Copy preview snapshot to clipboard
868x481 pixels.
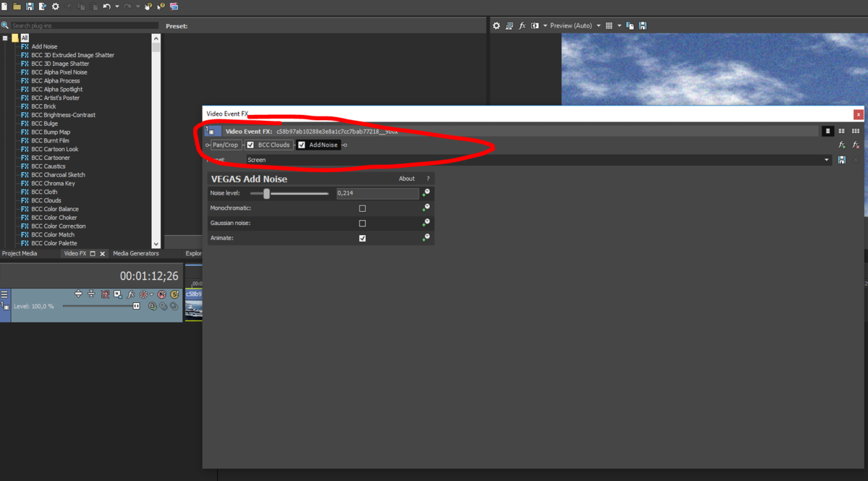pyautogui.click(x=630, y=25)
